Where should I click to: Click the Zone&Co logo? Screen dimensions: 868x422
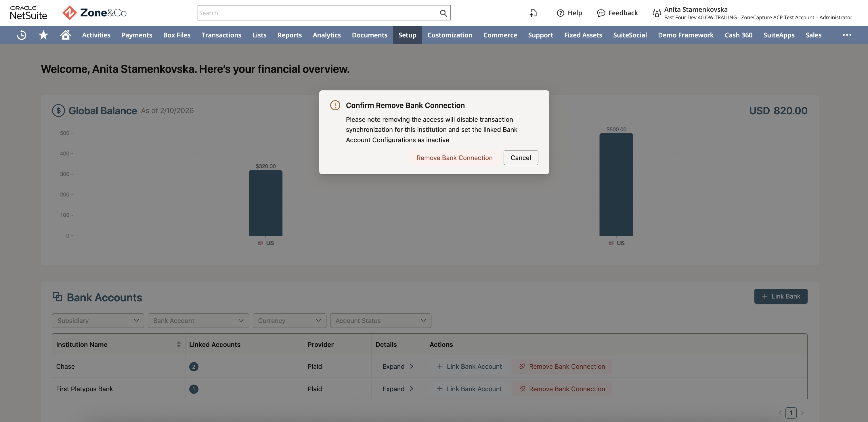tap(94, 13)
